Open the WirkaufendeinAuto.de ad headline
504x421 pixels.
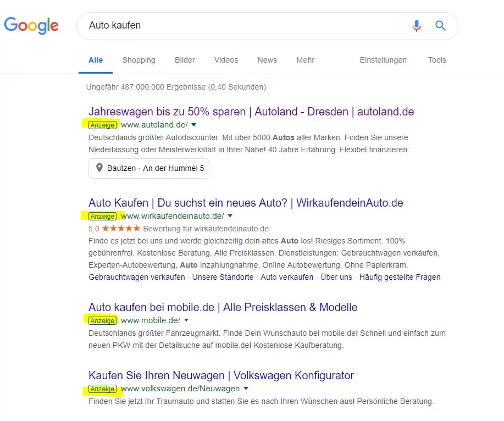pyautogui.click(x=246, y=203)
